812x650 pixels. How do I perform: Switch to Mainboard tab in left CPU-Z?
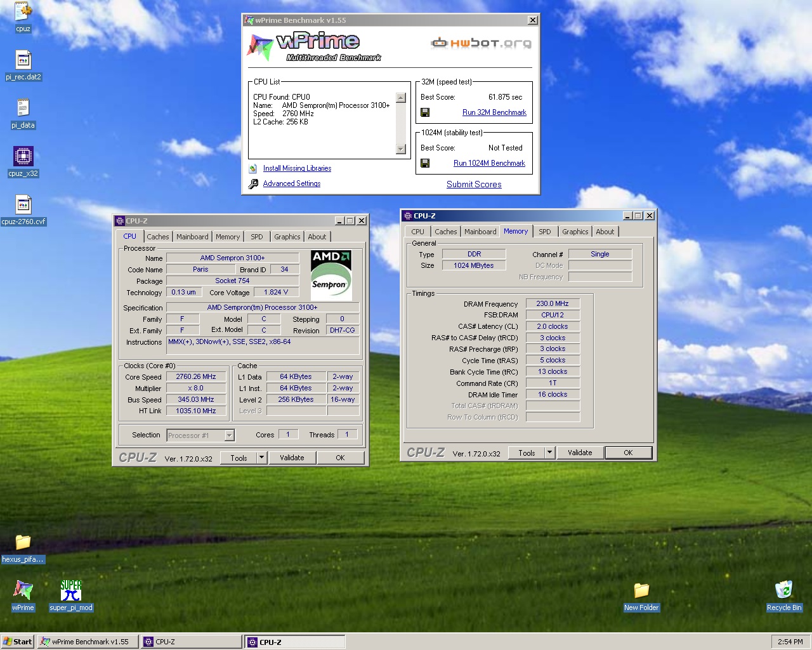coord(192,237)
